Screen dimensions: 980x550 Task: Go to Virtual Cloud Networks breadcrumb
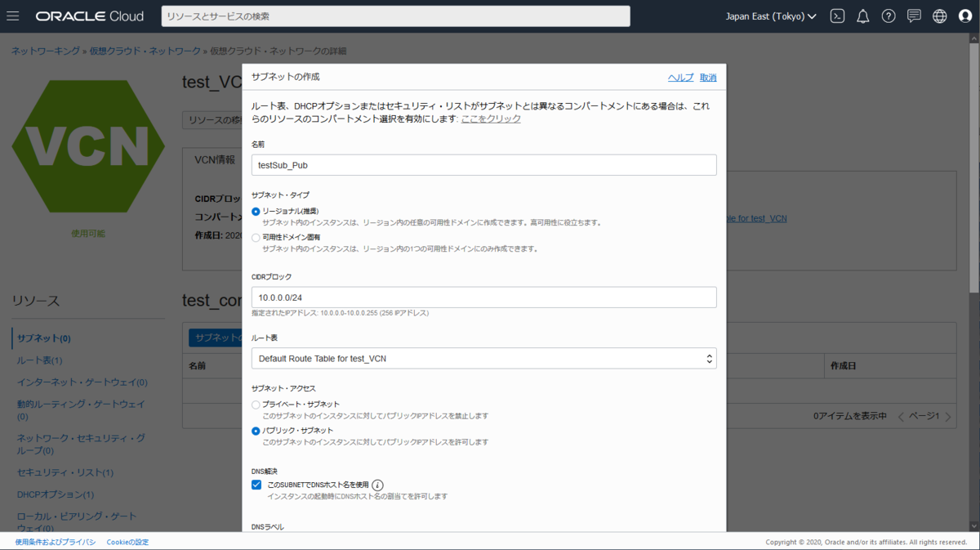(145, 51)
